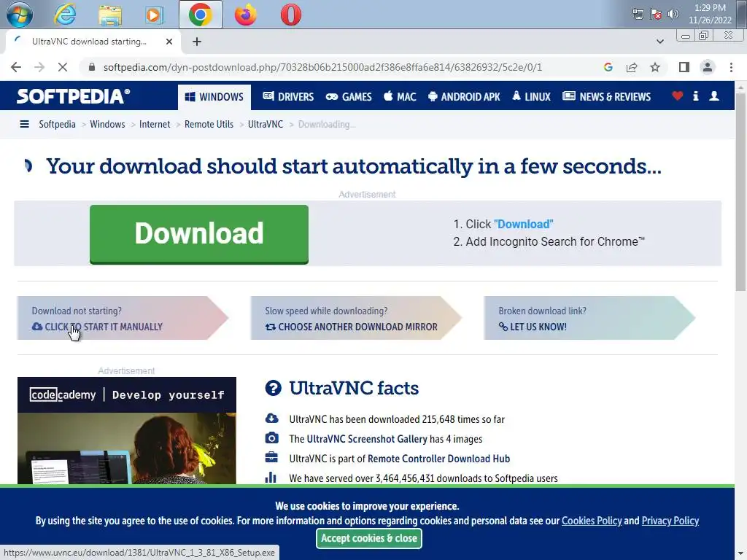Click the blue "Download" text link in ad

524,224
